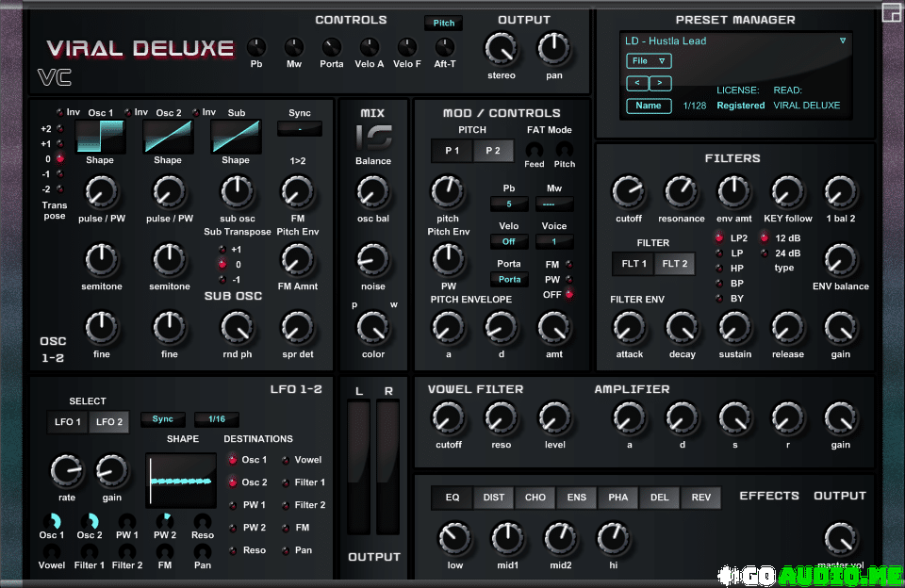
Task: Open the preset name dropdown arrow
Action: coord(843,41)
